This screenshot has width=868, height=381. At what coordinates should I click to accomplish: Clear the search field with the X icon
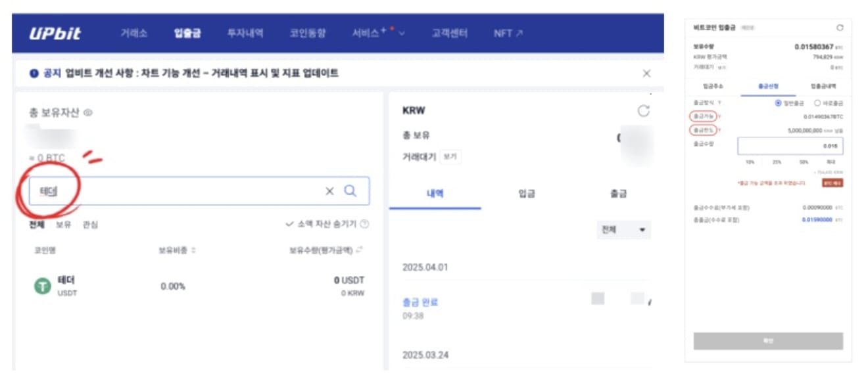click(329, 191)
